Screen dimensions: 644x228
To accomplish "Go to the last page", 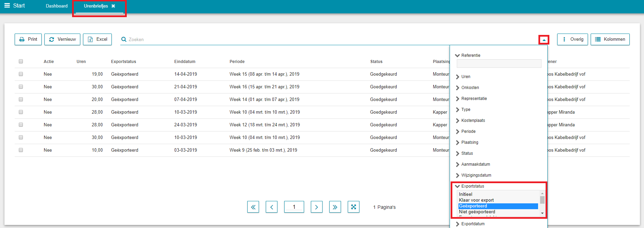I will 335,207.
